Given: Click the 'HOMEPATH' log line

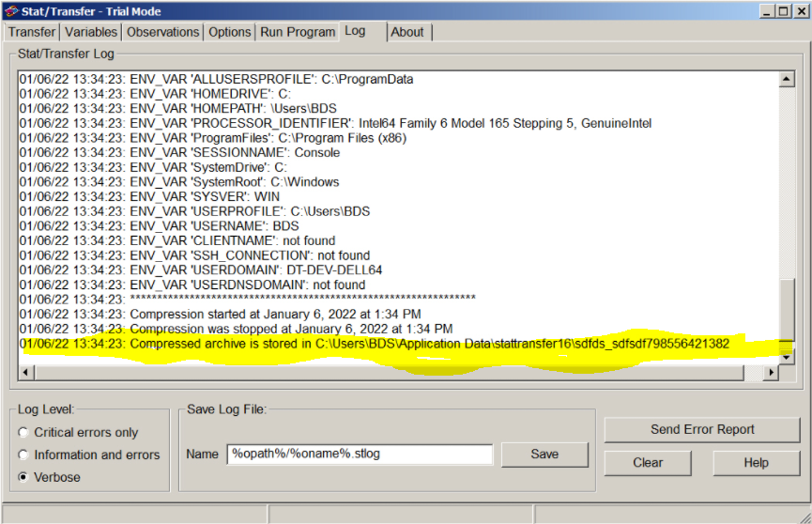Looking at the screenshot, I should click(x=178, y=108).
